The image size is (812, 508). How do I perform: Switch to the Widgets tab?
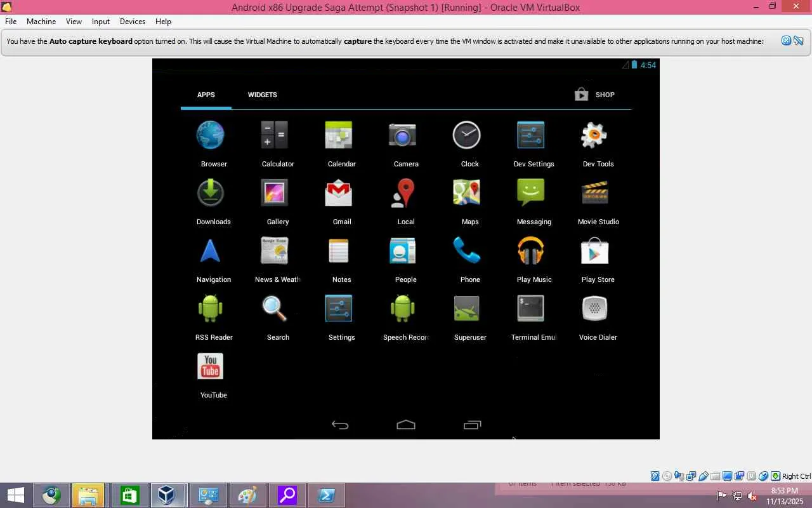coord(262,95)
